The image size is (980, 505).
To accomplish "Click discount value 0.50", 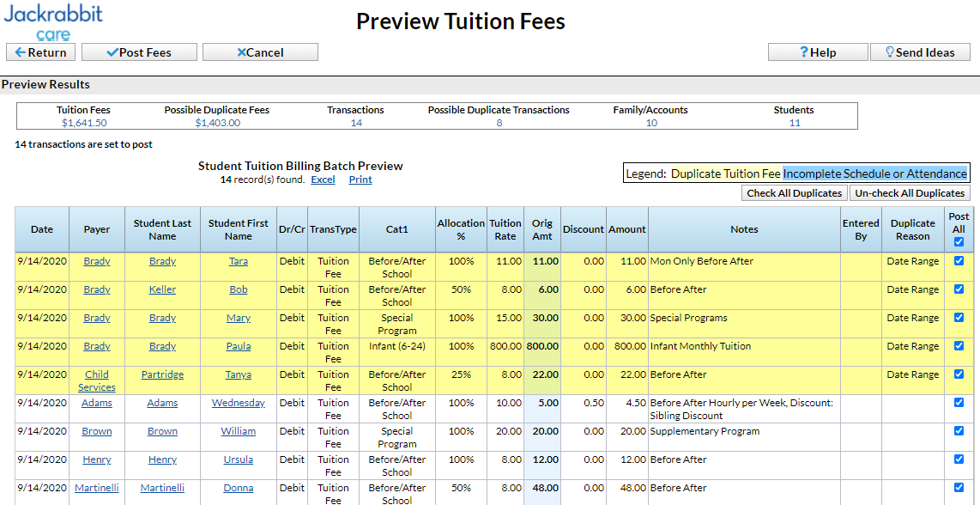I will point(594,403).
